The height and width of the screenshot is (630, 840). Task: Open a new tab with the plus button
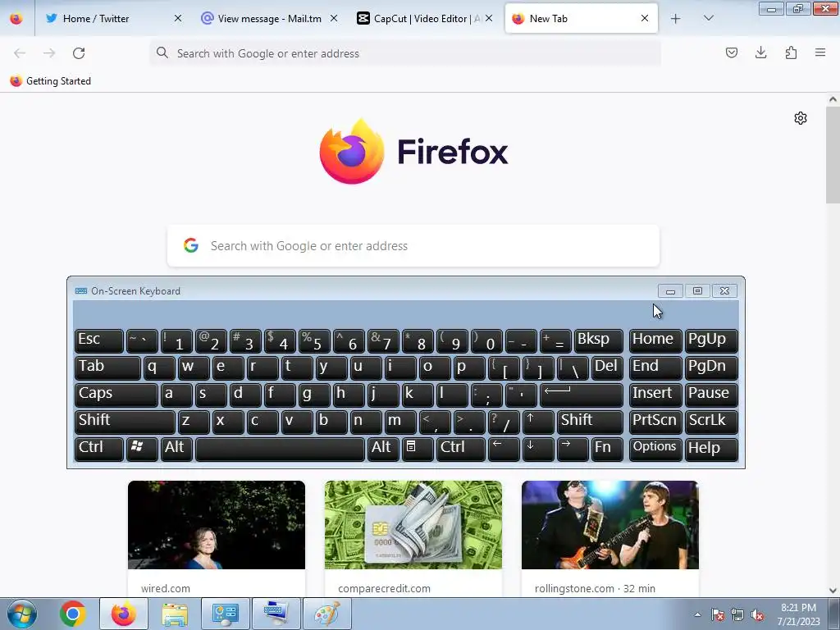pos(676,19)
